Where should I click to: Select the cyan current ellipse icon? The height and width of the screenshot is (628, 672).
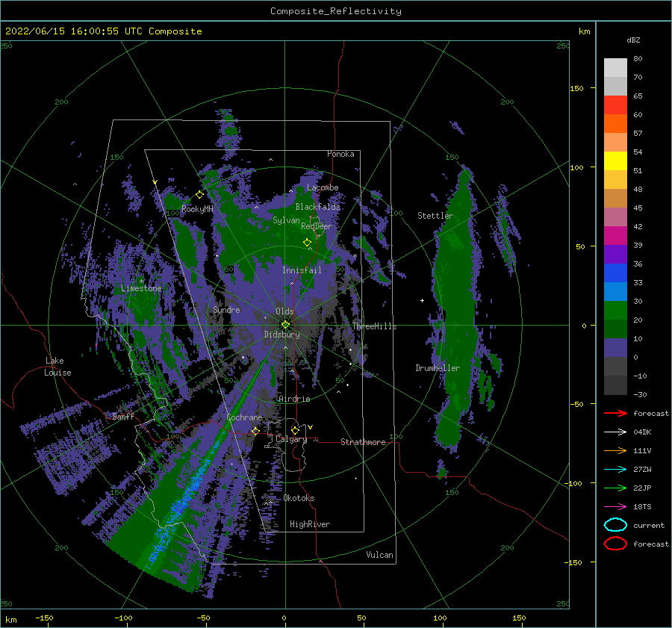(x=615, y=525)
